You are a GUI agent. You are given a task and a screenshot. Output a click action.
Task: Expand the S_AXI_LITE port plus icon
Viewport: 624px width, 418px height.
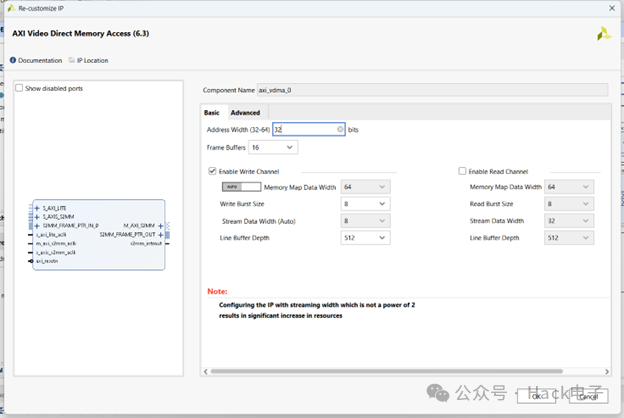(x=37, y=208)
